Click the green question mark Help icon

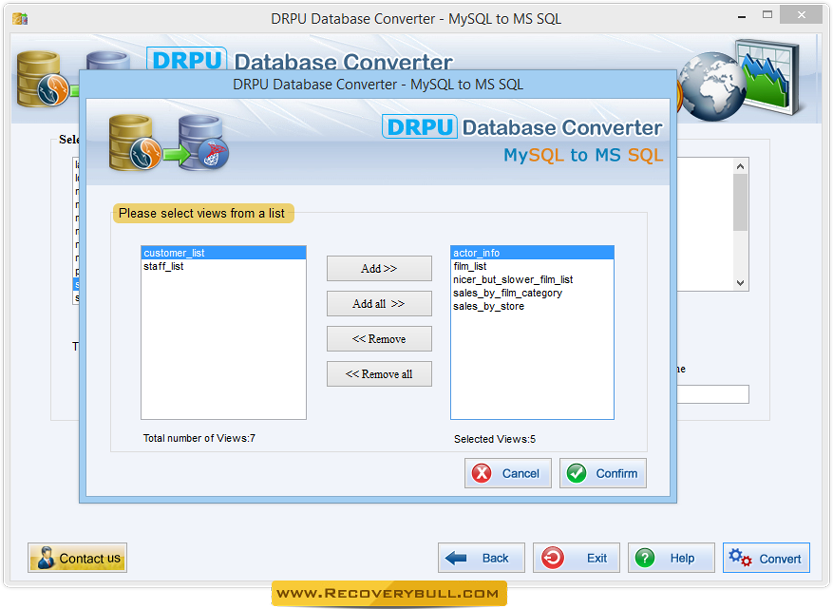pos(645,558)
